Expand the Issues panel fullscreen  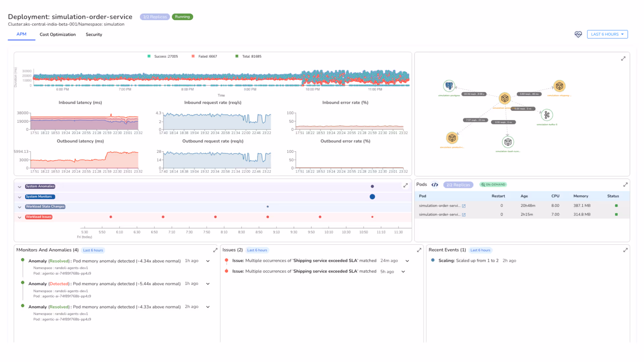pos(419,250)
